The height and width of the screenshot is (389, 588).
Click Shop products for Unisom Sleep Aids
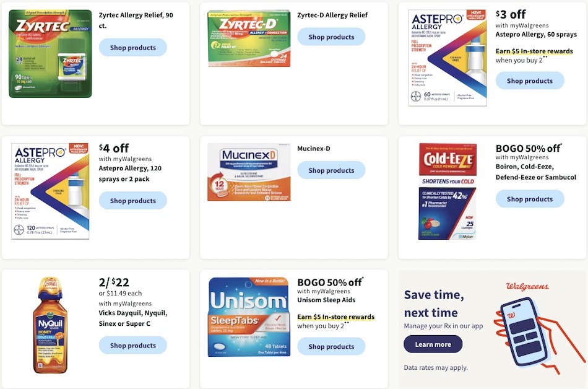coord(331,347)
